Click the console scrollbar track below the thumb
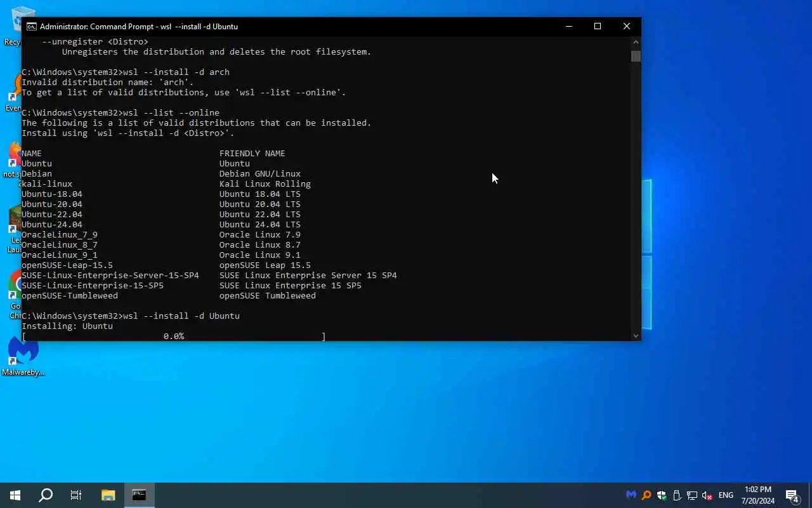Image resolution: width=812 pixels, height=508 pixels. click(636, 196)
